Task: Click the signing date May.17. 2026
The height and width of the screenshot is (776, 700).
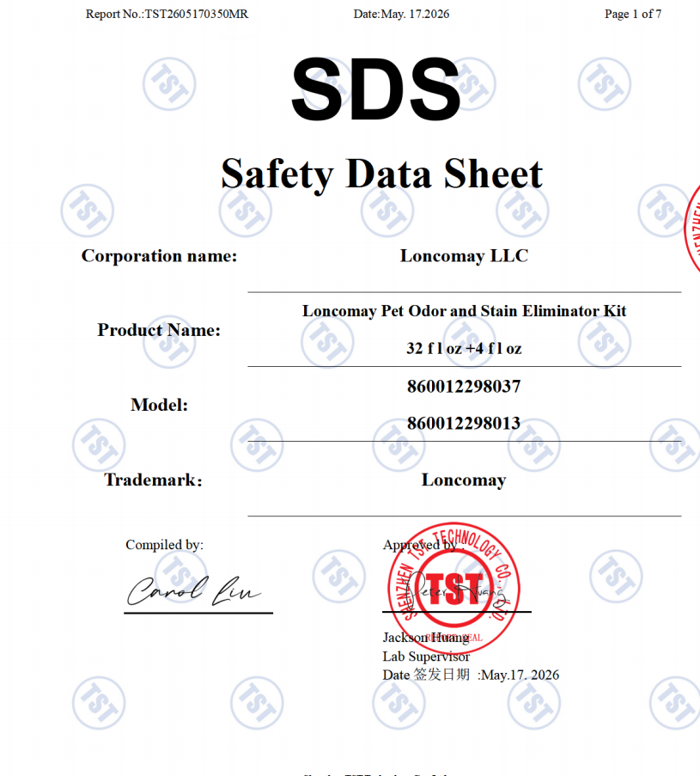Action: tap(520, 675)
